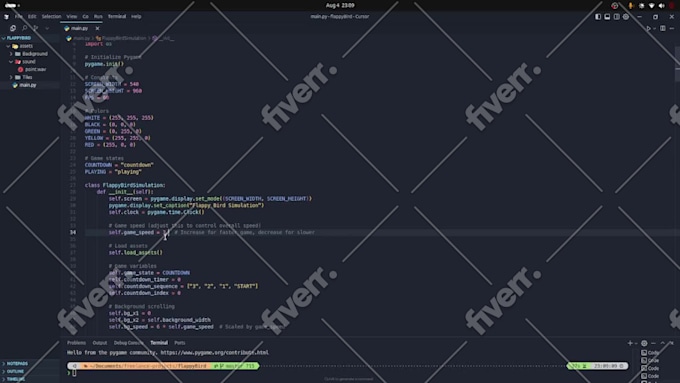Click the Explorer files icon in sidebar header

pyautogui.click(x=13, y=28)
